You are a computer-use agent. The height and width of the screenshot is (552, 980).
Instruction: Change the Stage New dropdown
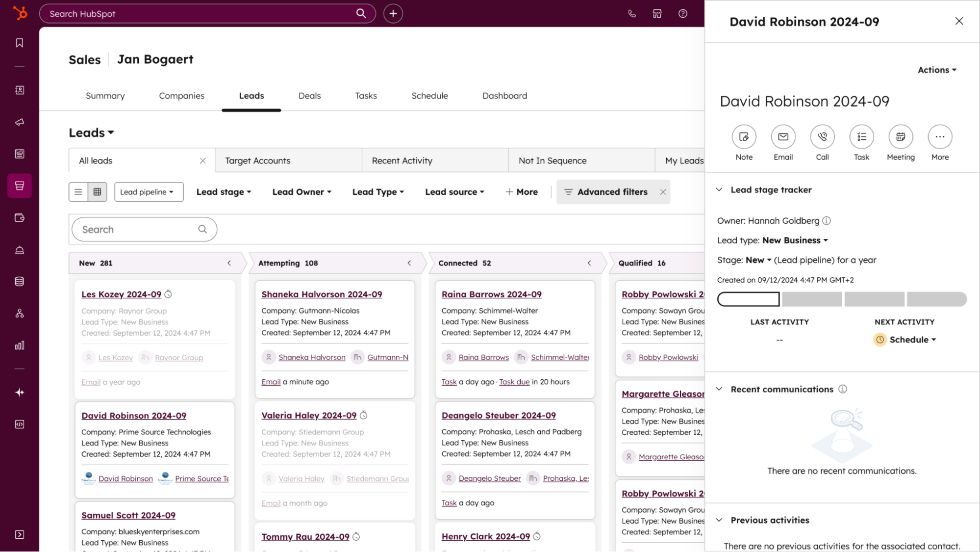758,260
